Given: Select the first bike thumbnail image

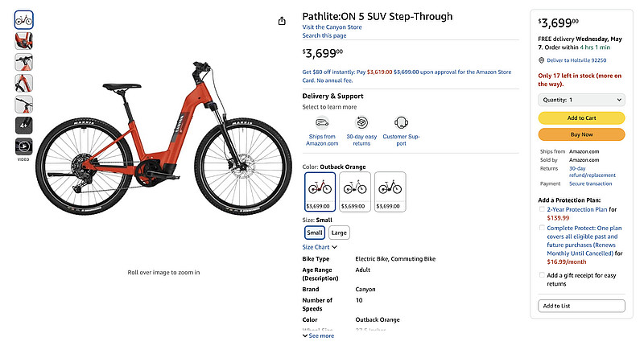Looking at the screenshot, I should click(x=24, y=19).
